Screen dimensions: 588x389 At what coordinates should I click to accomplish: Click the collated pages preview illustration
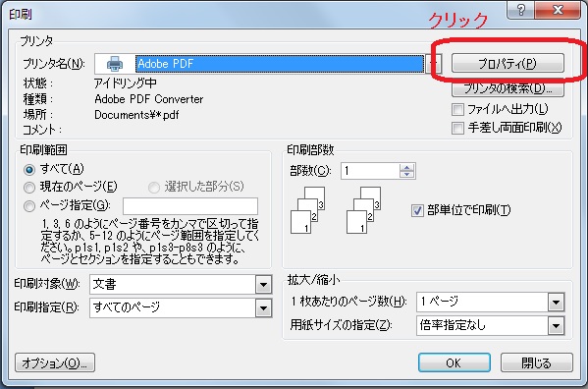point(336,210)
